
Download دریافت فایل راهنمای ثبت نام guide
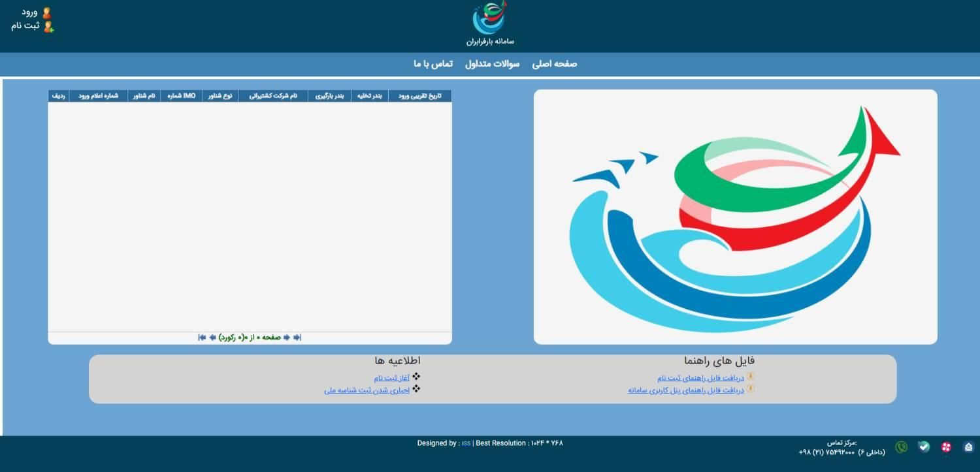[x=700, y=378]
